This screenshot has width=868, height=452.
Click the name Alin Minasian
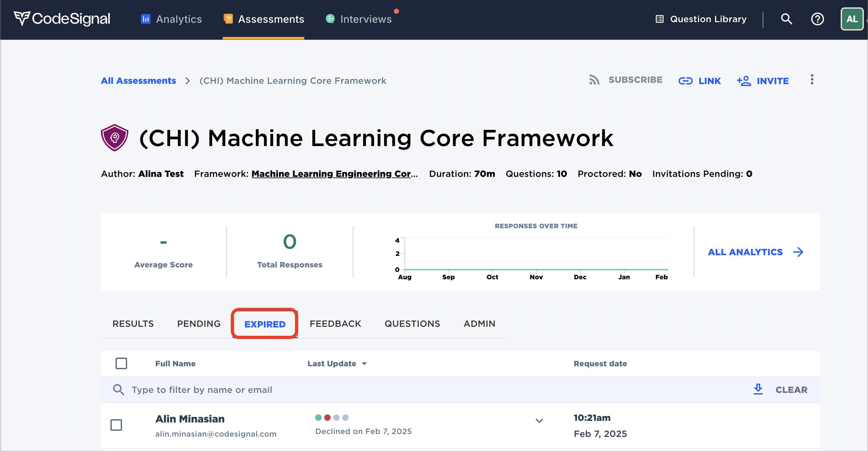[190, 419]
